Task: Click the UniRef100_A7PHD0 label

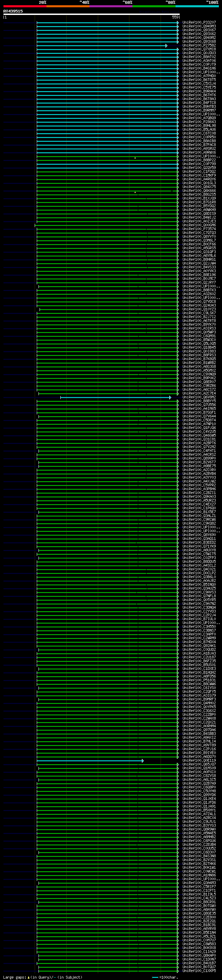Action: (x=199, y=76)
